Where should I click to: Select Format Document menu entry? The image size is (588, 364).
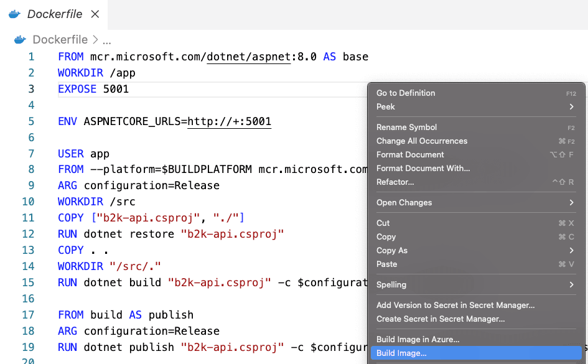pyautogui.click(x=476, y=154)
